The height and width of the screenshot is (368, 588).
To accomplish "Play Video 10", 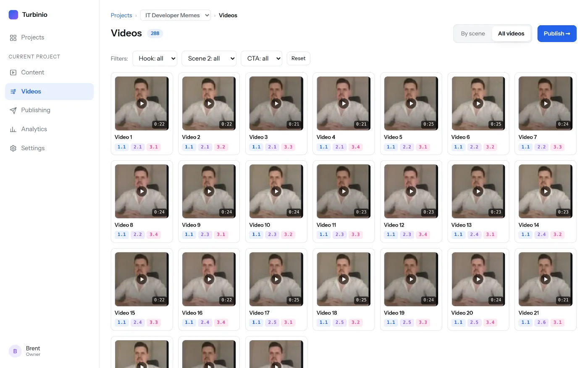I will pos(276,191).
